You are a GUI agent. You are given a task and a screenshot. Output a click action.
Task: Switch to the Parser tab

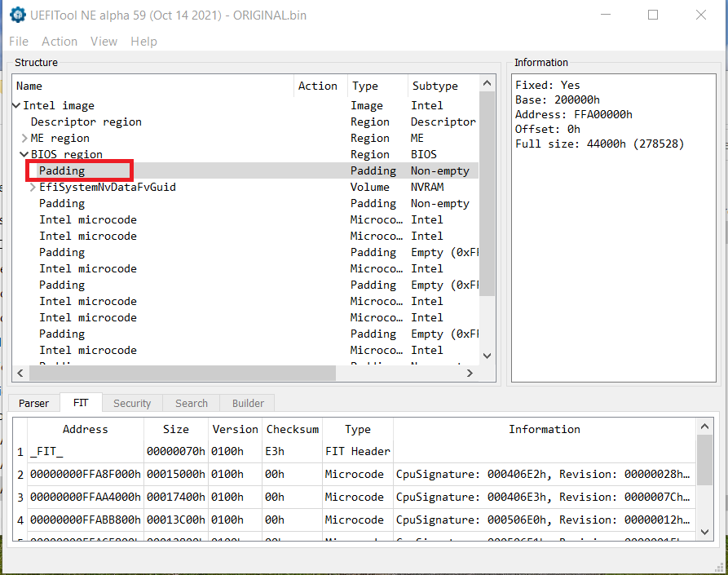34,403
